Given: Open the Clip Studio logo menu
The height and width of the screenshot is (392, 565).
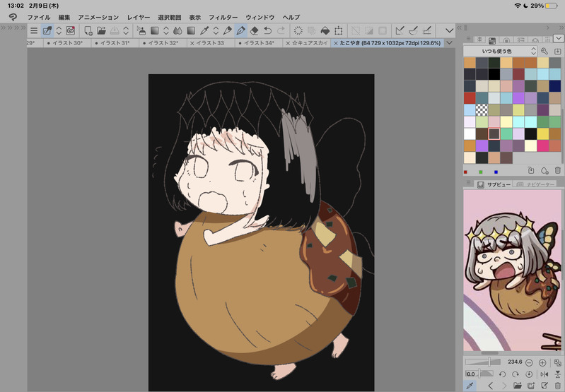Looking at the screenshot, I should (13, 17).
